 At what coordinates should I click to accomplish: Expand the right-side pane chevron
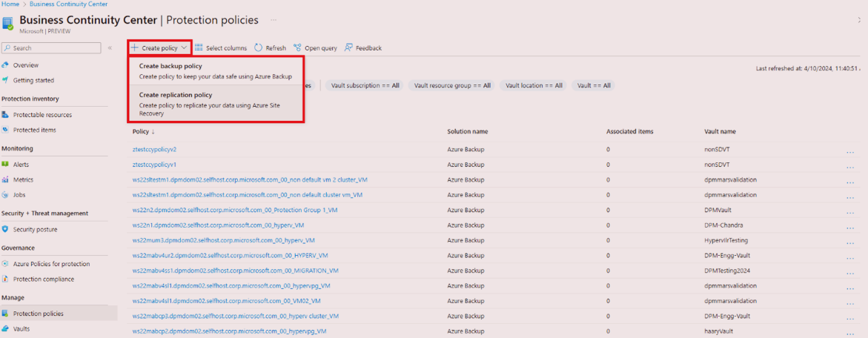[x=858, y=20]
